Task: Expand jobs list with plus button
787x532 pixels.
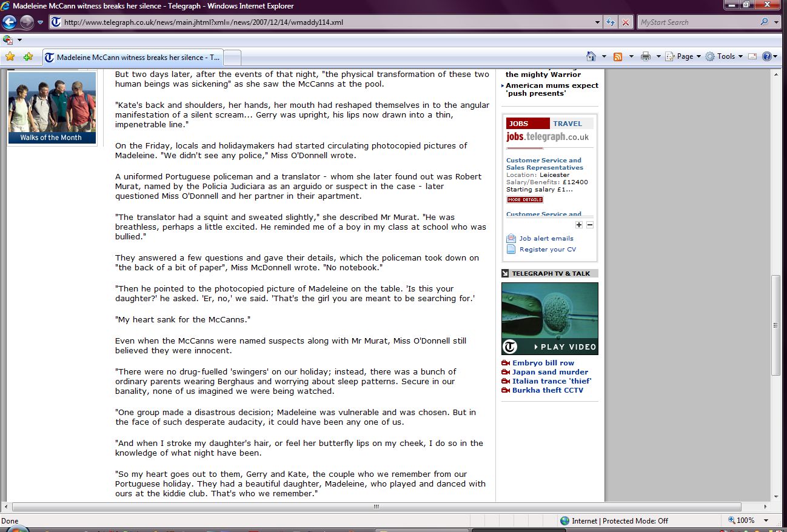Action: click(x=579, y=225)
